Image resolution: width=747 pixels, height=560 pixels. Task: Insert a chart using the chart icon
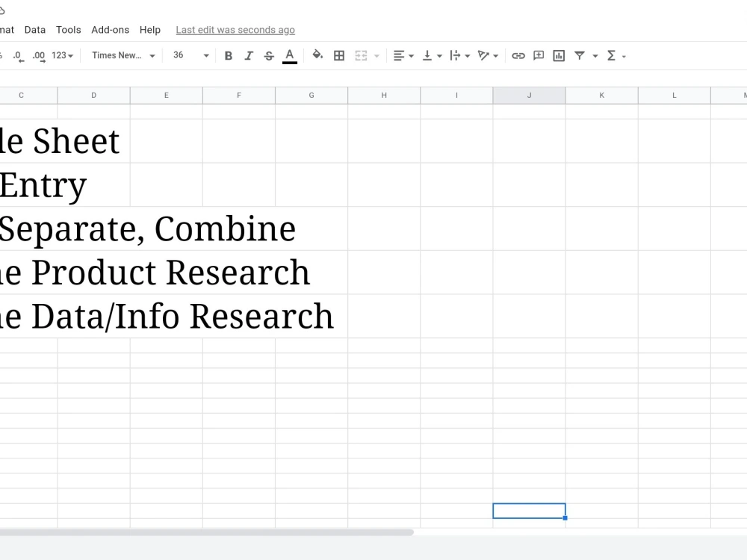pos(559,56)
